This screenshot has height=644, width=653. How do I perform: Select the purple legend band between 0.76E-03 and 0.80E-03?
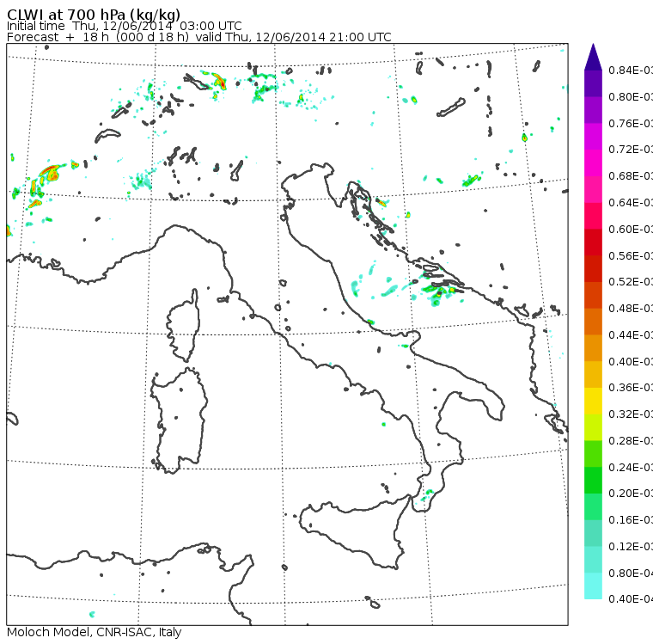(x=593, y=110)
